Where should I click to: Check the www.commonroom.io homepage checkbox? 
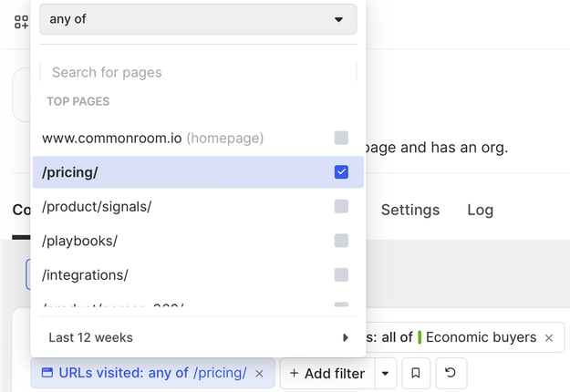341,139
